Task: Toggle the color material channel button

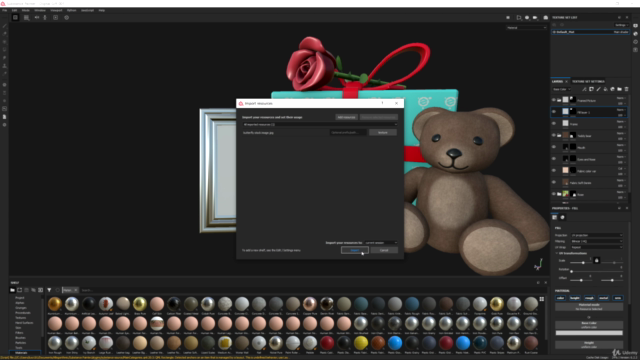Action: point(560,298)
